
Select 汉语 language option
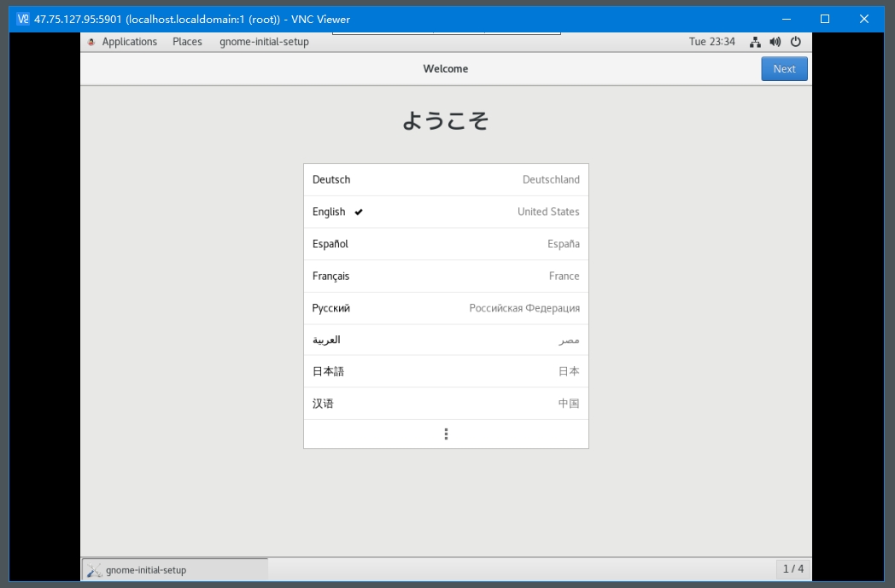[446, 404]
